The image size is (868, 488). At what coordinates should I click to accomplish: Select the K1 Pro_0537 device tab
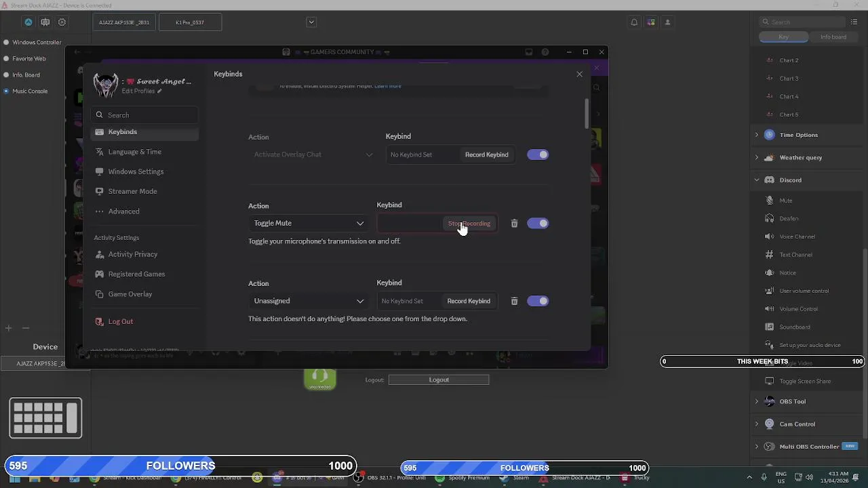click(190, 22)
